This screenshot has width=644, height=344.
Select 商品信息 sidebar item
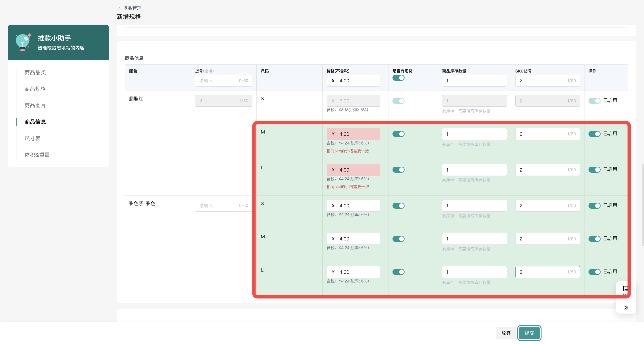35,122
